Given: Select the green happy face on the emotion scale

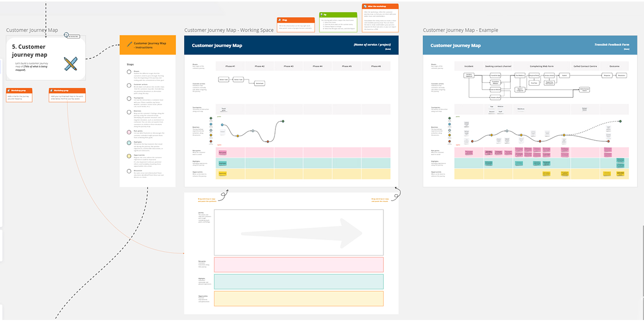Looking at the screenshot, I should [211, 118].
